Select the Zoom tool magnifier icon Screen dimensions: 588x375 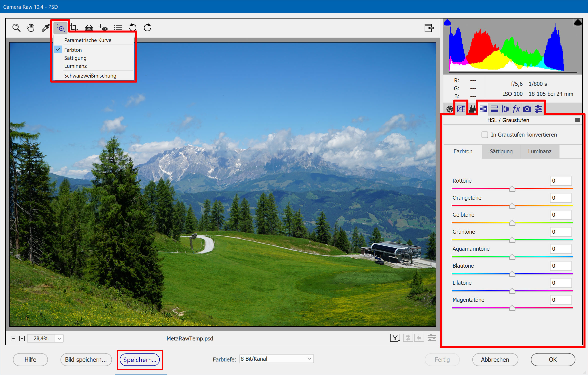pos(16,28)
